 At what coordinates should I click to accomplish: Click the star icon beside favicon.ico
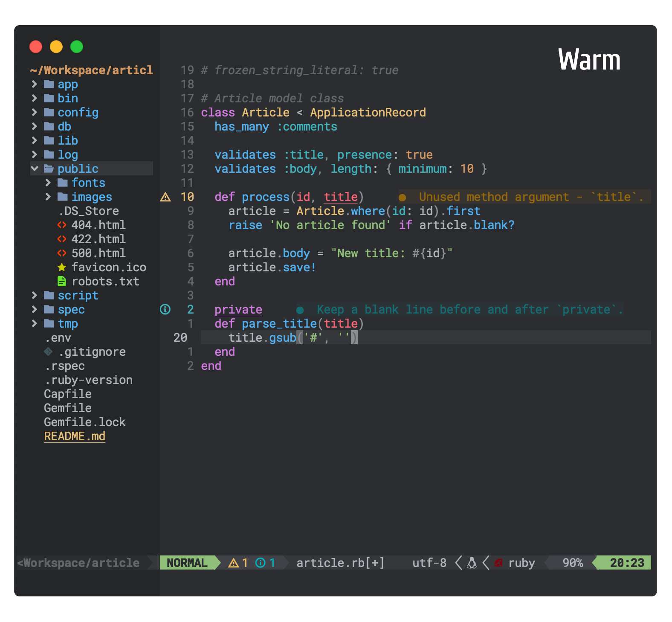[x=62, y=267]
